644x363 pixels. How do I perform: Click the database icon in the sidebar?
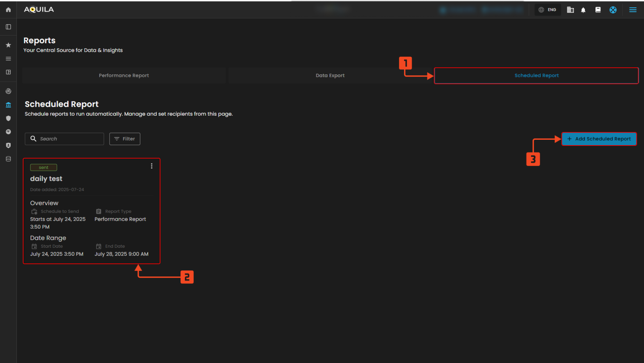[x=8, y=159]
